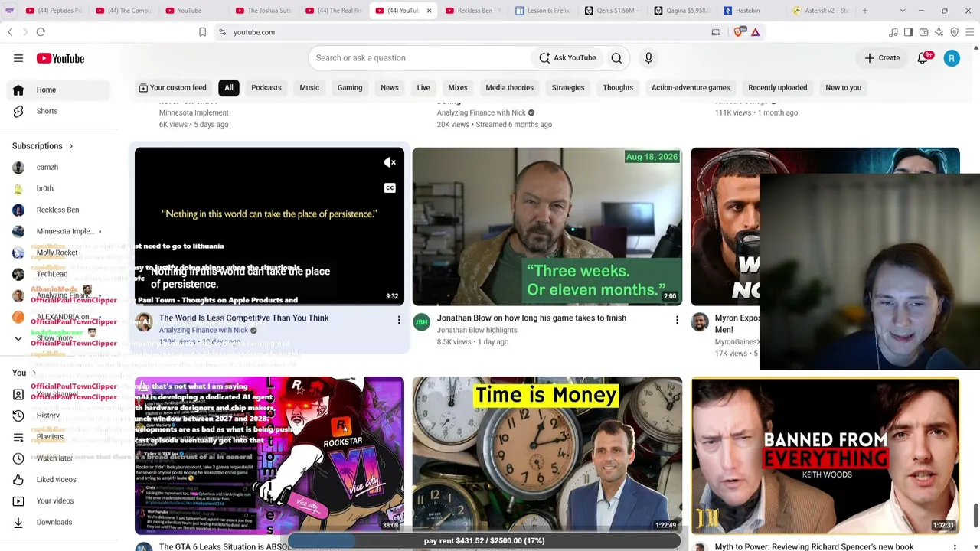Open Reckless Ben subscription channel
The image size is (980, 551).
point(58,210)
